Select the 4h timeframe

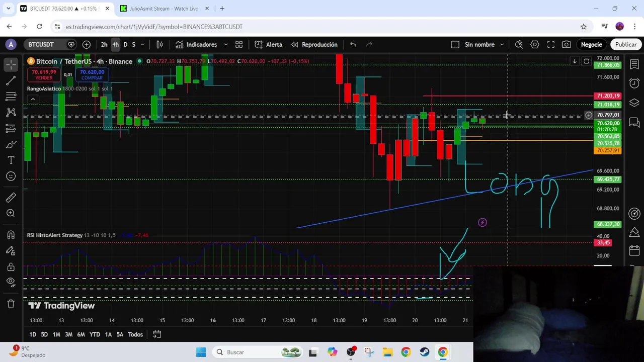pyautogui.click(x=115, y=44)
